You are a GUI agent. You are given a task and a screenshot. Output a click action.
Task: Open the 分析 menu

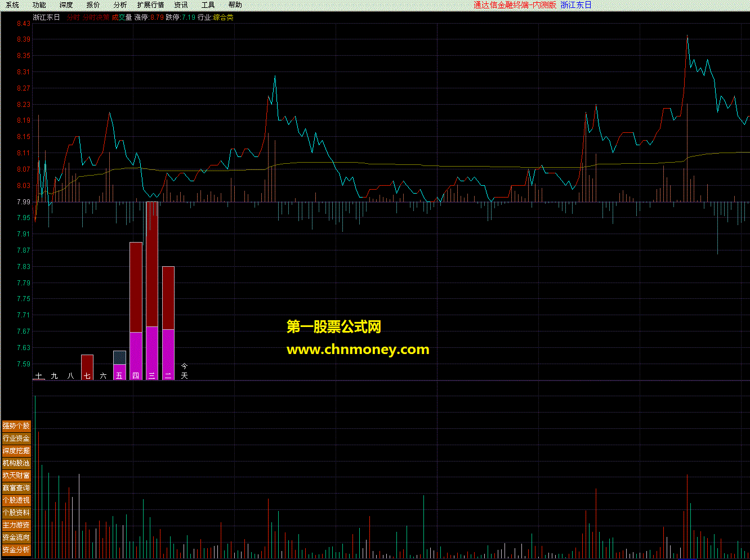120,5
